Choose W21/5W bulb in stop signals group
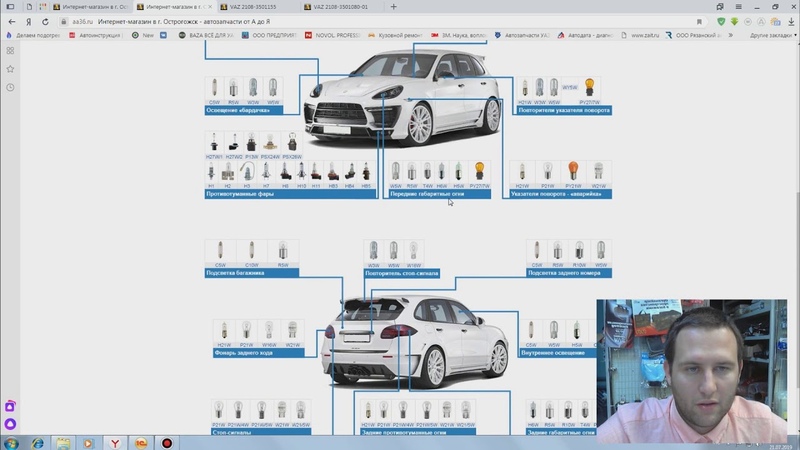 (x=300, y=411)
